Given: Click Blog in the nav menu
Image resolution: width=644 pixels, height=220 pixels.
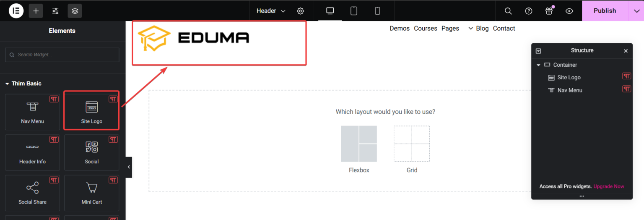Looking at the screenshot, I should (x=482, y=29).
